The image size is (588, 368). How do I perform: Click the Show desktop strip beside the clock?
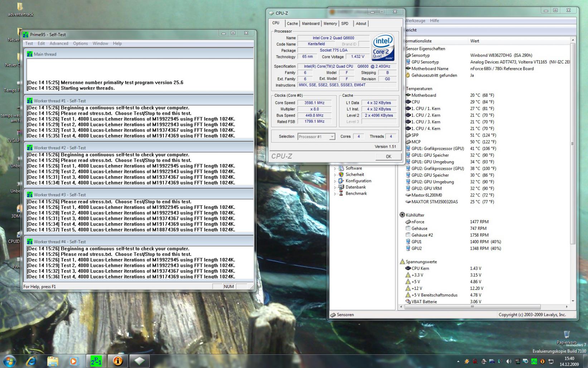click(585, 361)
